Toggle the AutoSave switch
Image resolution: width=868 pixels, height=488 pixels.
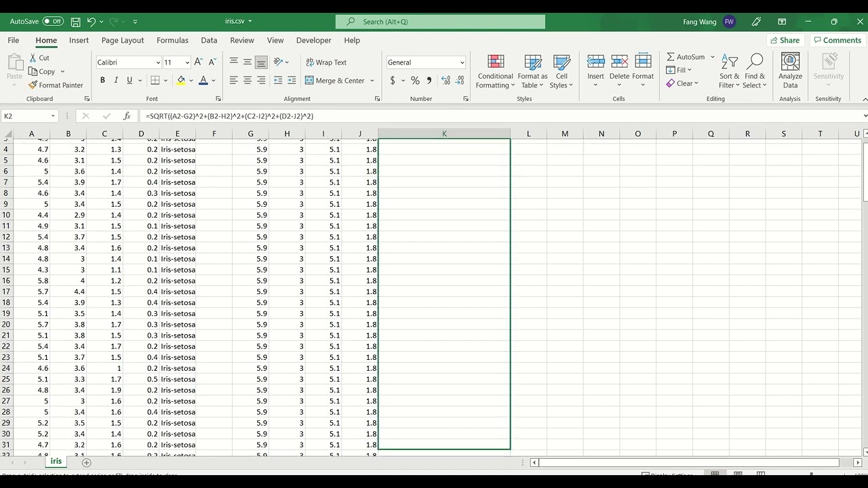click(x=53, y=22)
